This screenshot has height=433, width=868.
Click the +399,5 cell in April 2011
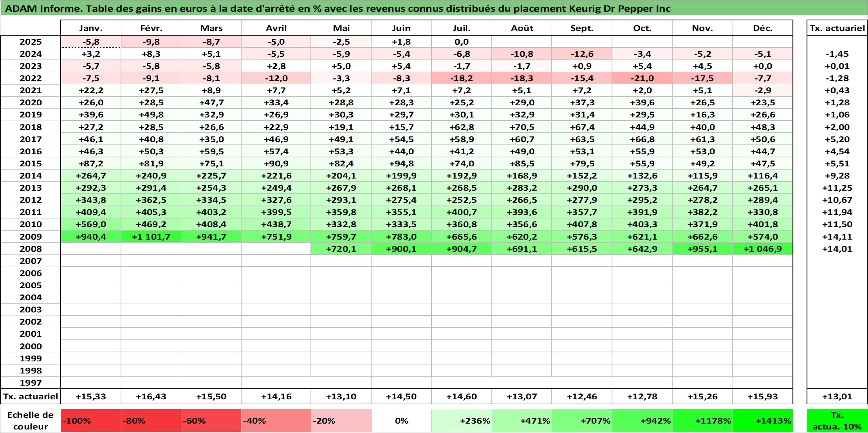coord(276,212)
